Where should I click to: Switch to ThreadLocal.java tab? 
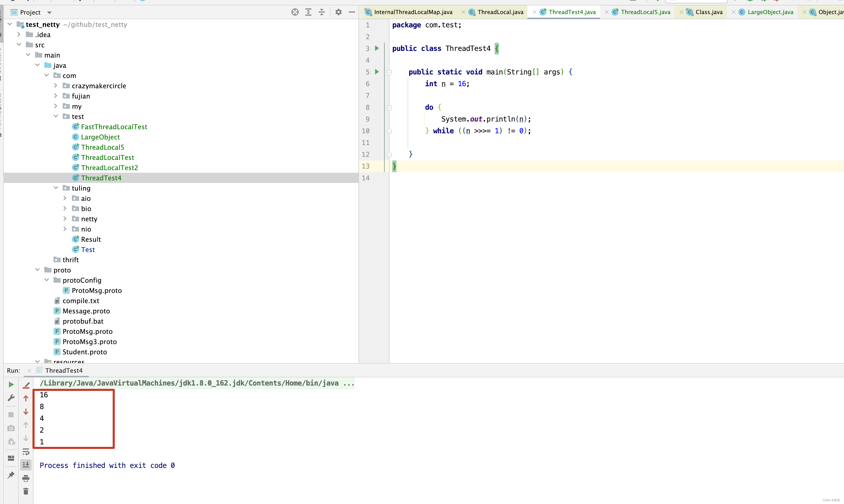click(x=500, y=12)
